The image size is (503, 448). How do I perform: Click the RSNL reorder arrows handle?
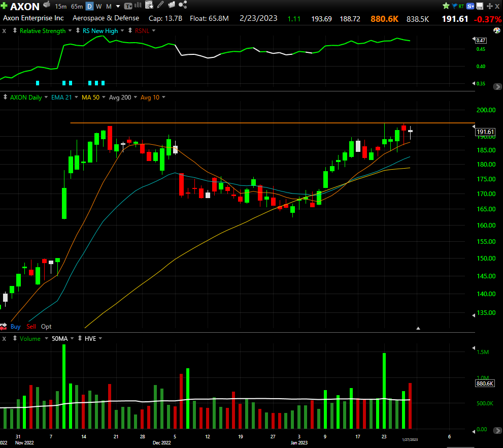pyautogui.click(x=130, y=30)
